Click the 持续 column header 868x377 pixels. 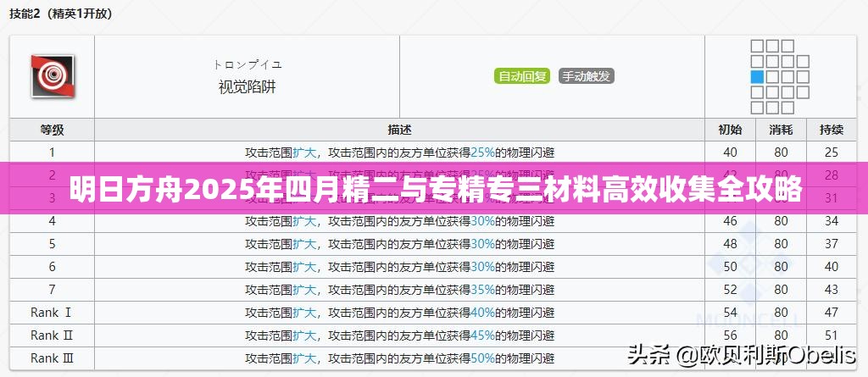point(832,130)
